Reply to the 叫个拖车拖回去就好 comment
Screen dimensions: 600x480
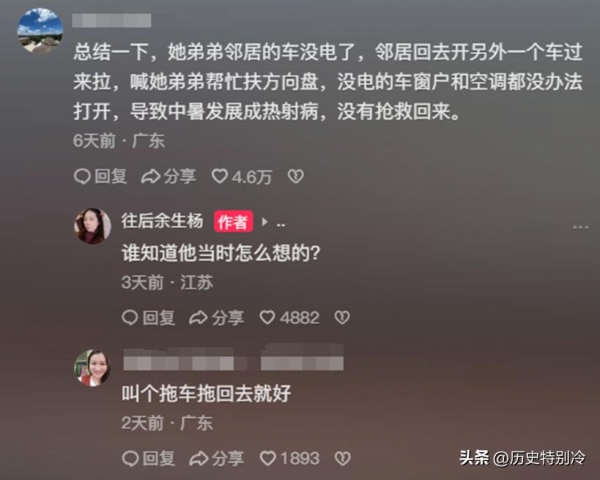(148, 458)
